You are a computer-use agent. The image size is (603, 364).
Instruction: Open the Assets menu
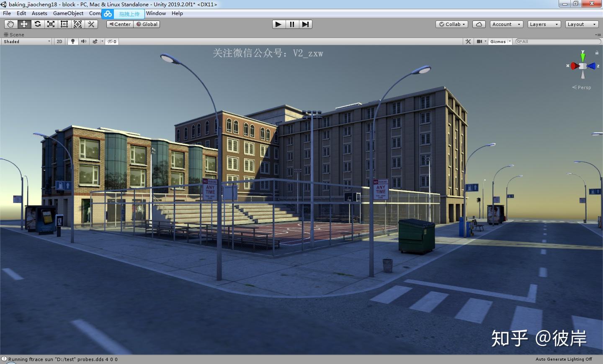[x=39, y=13]
